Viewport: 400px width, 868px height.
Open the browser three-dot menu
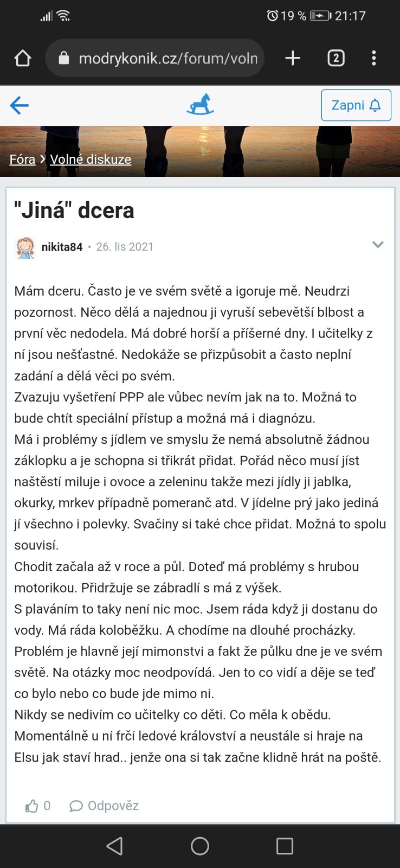(374, 58)
